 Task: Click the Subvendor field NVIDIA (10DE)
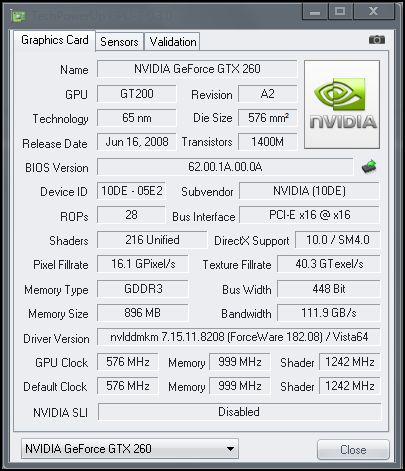(x=309, y=191)
